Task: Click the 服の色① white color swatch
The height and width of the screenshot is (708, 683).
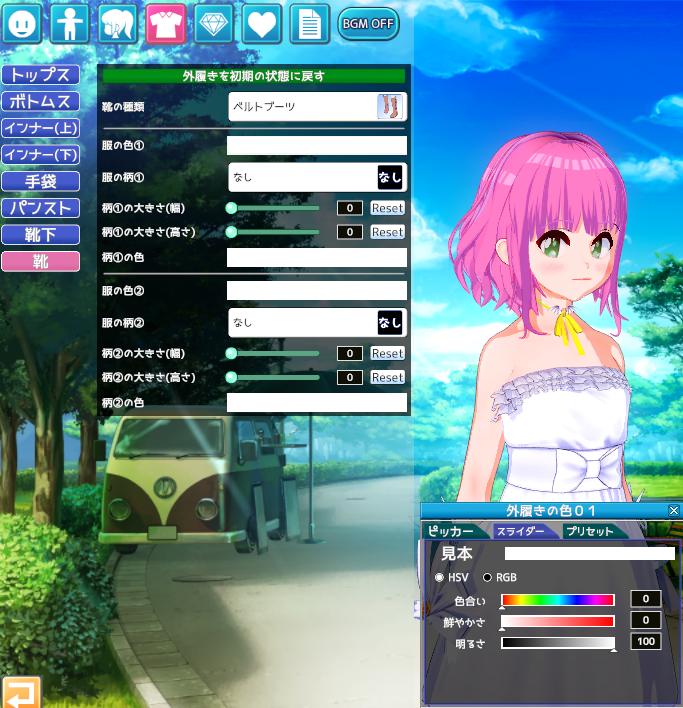Action: [x=316, y=145]
